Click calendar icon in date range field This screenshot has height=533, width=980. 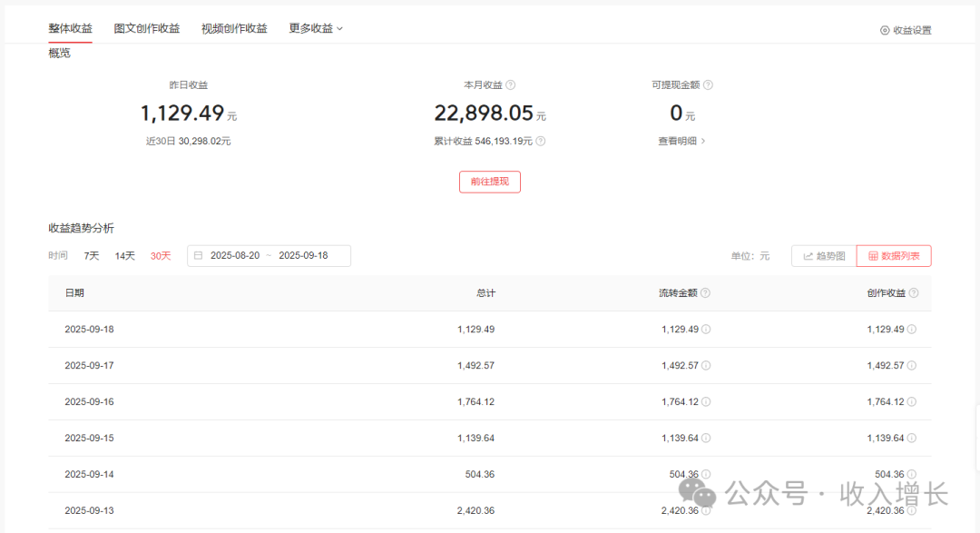point(198,255)
